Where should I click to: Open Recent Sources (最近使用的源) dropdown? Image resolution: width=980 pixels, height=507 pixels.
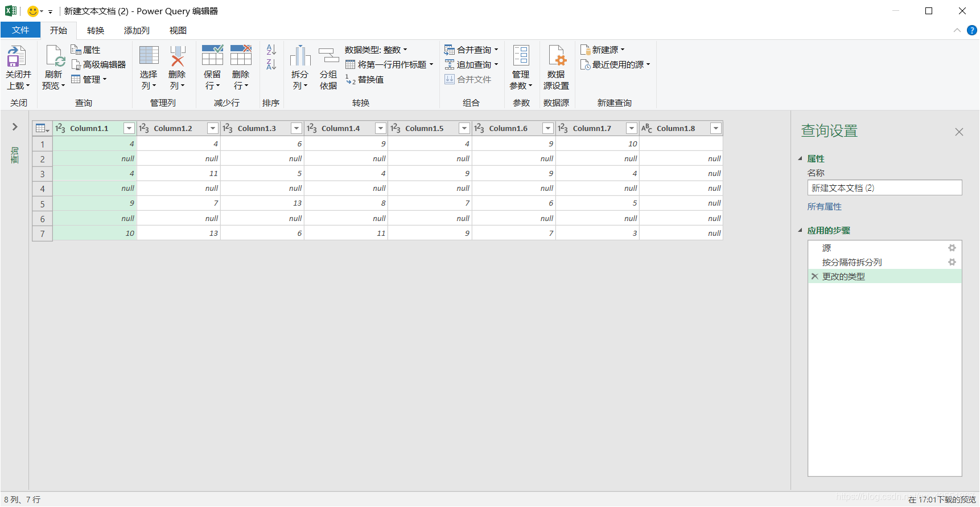pos(615,64)
